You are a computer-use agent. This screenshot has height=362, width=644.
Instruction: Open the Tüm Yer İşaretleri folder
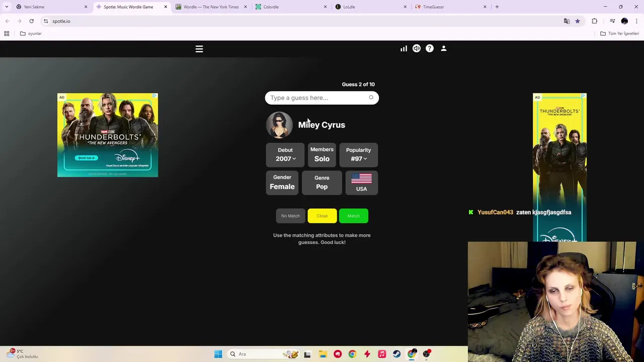619,34
